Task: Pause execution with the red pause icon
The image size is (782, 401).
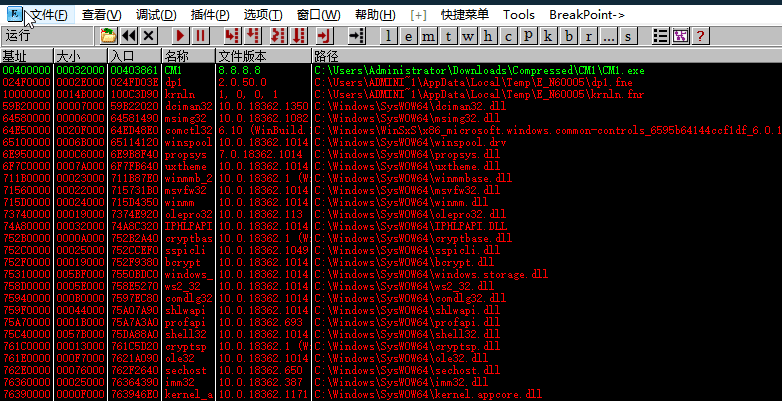Action: 200,36
